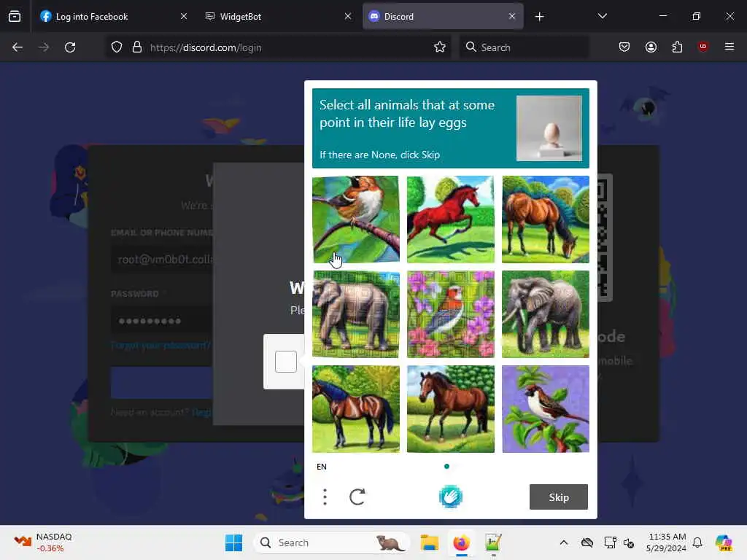Screen dimensions: 747x560
Task: Click the egg example image
Action: (549, 128)
